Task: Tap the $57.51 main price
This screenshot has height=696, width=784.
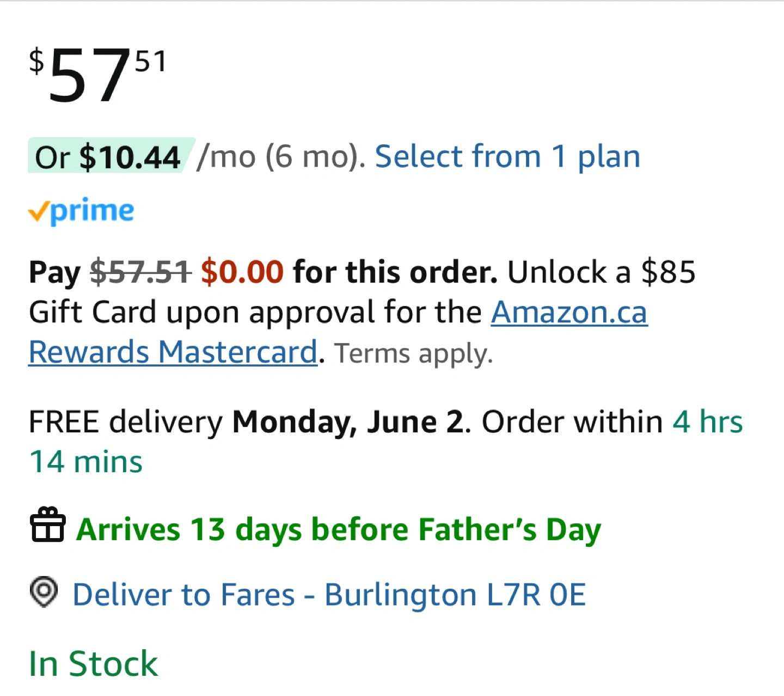Action: (97, 74)
